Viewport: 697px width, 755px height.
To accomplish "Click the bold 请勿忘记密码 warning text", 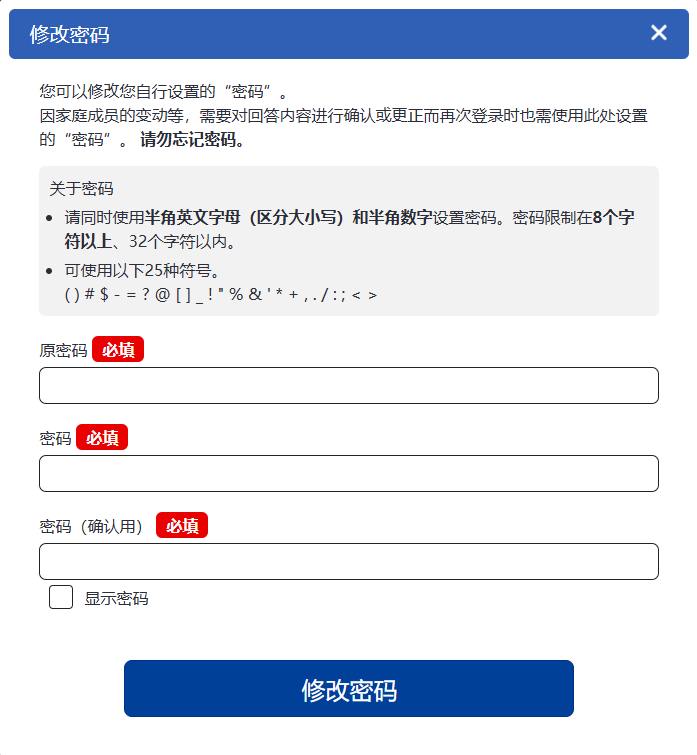I will tap(192, 140).
